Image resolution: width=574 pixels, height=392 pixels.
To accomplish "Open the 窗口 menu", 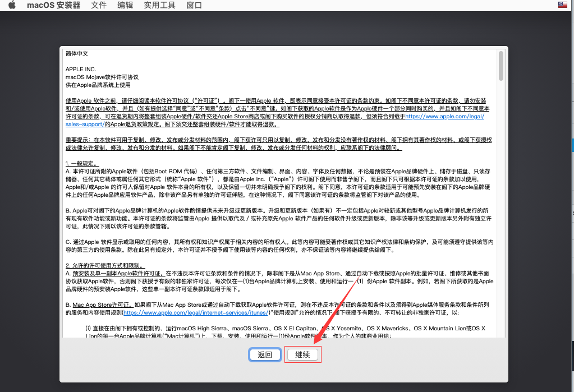I will pos(194,5).
